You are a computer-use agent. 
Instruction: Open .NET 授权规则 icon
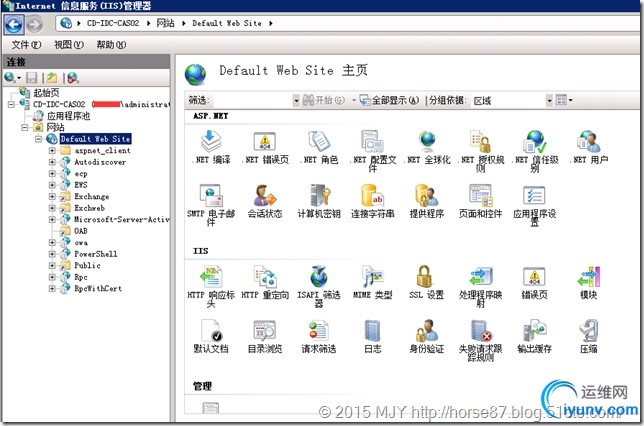[481, 150]
